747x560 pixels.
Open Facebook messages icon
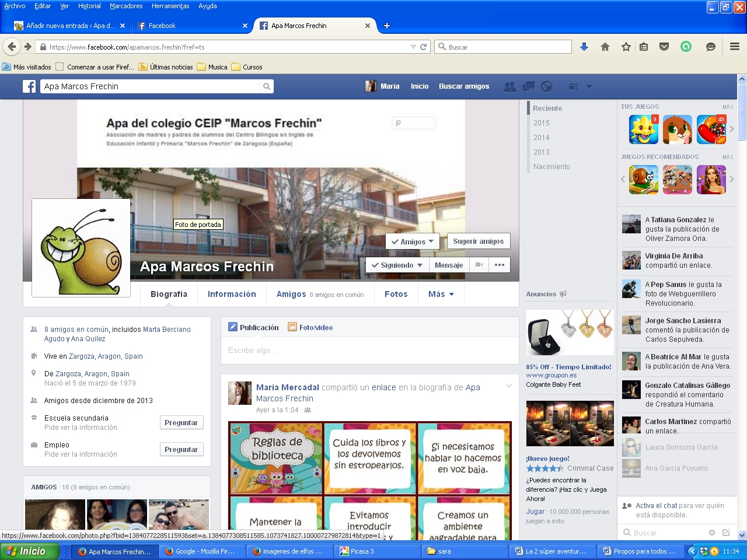tap(528, 86)
